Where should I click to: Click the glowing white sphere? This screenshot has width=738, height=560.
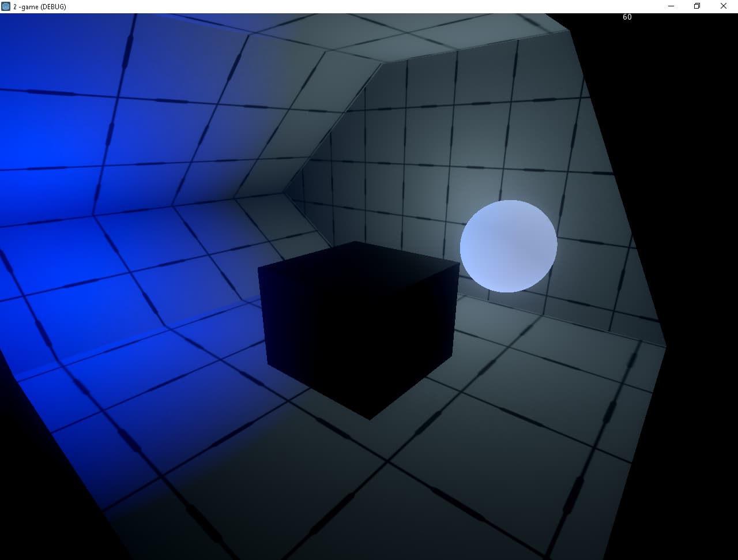coord(509,246)
